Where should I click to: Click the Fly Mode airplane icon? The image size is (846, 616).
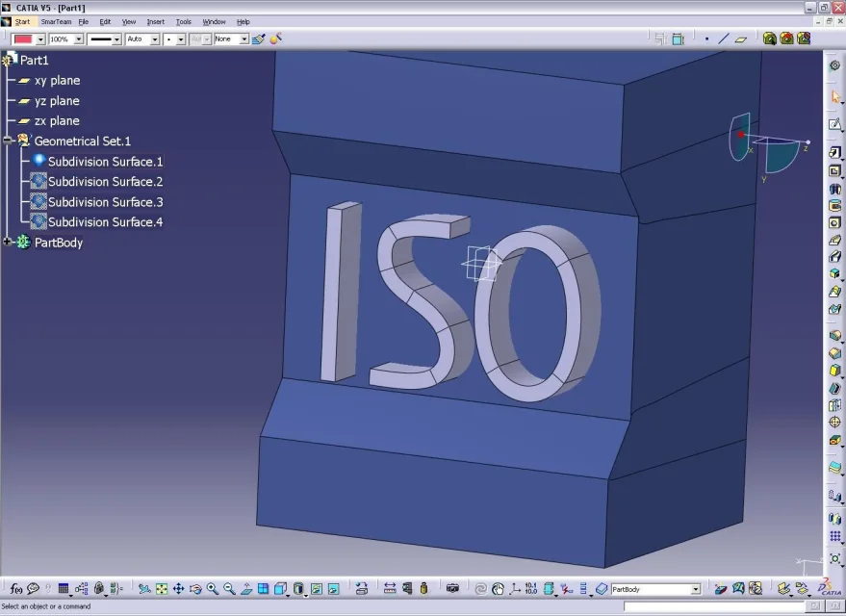pyautogui.click(x=144, y=588)
